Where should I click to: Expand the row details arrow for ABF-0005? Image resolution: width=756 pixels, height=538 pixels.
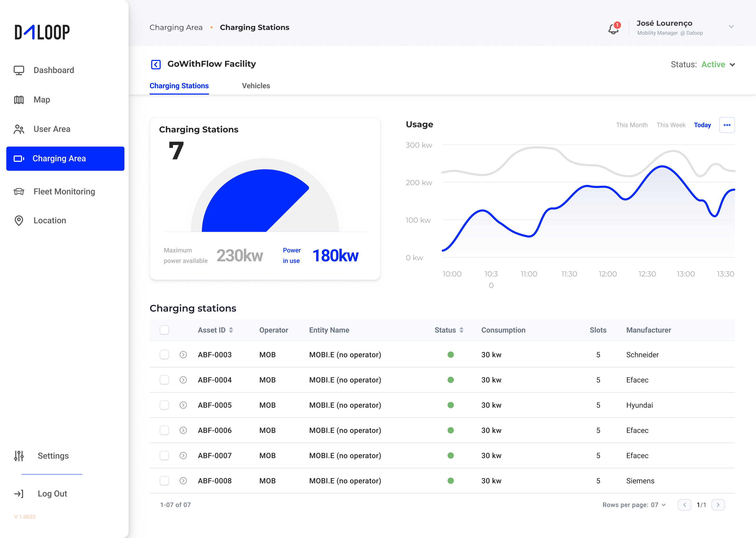click(183, 405)
